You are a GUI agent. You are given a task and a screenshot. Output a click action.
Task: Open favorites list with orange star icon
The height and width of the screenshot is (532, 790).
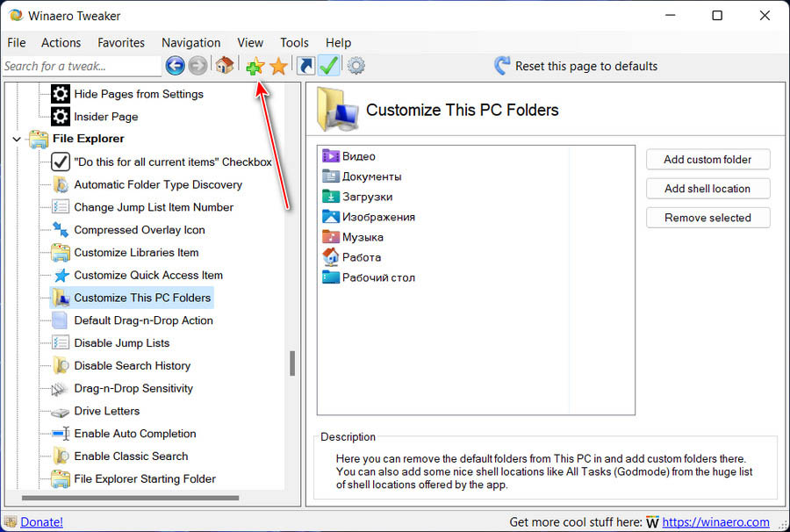[278, 66]
